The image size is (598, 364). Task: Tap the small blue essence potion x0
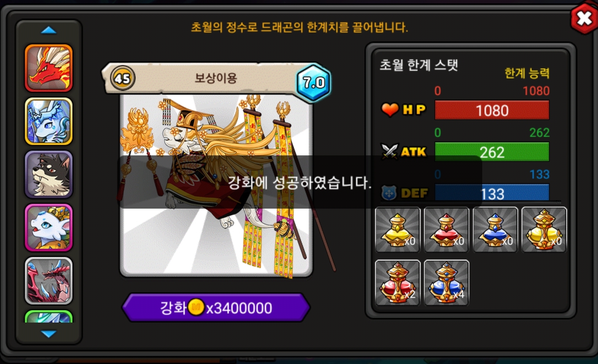495,230
